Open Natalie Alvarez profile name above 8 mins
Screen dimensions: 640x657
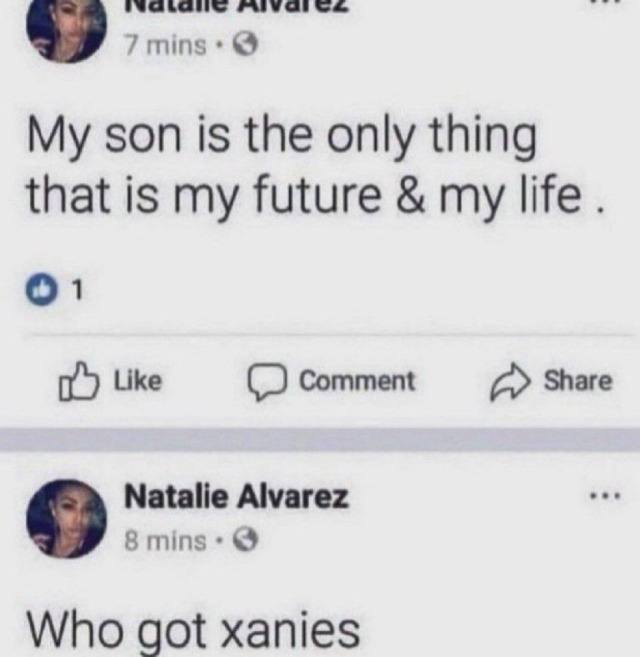point(236,496)
